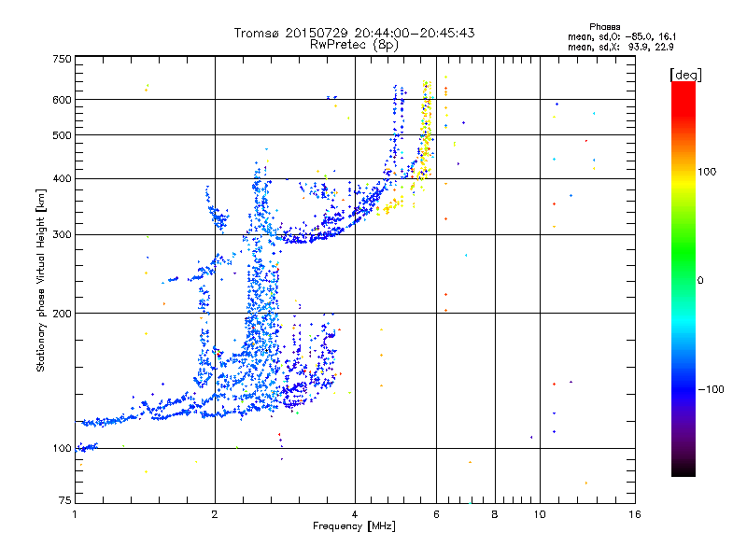The height and width of the screenshot is (560, 747).
Task: Click the '300' height axis label
Action: [63, 234]
